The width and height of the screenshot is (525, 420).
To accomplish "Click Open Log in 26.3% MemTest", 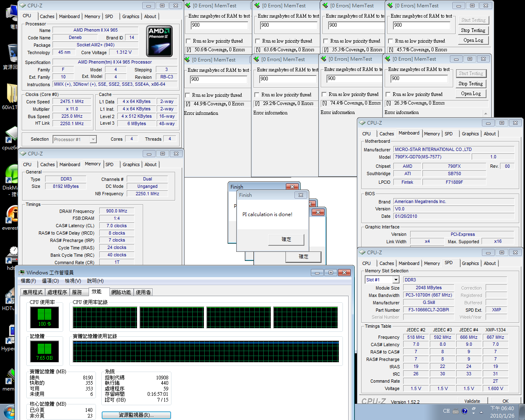I will (x=470, y=94).
